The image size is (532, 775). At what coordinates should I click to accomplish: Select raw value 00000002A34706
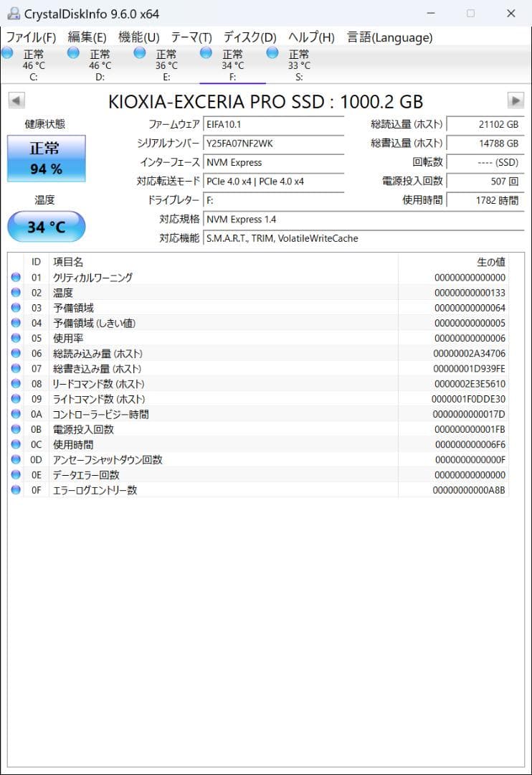click(470, 353)
